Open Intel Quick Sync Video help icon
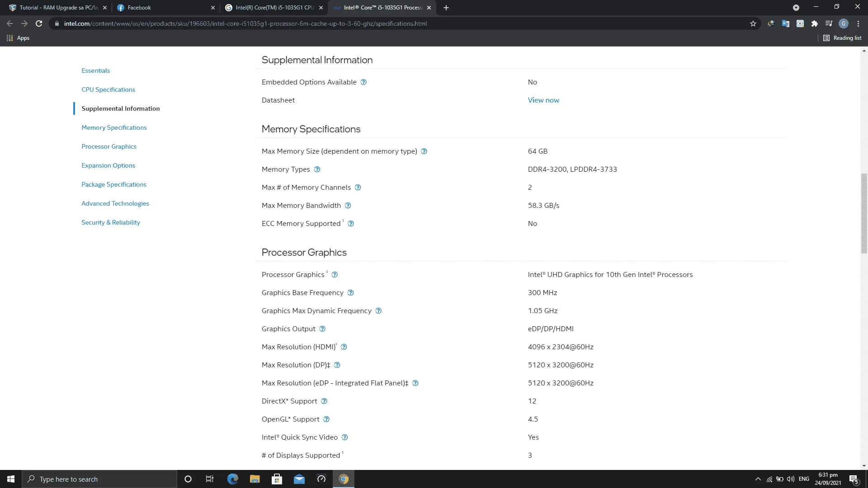Image resolution: width=868 pixels, height=488 pixels. point(344,437)
